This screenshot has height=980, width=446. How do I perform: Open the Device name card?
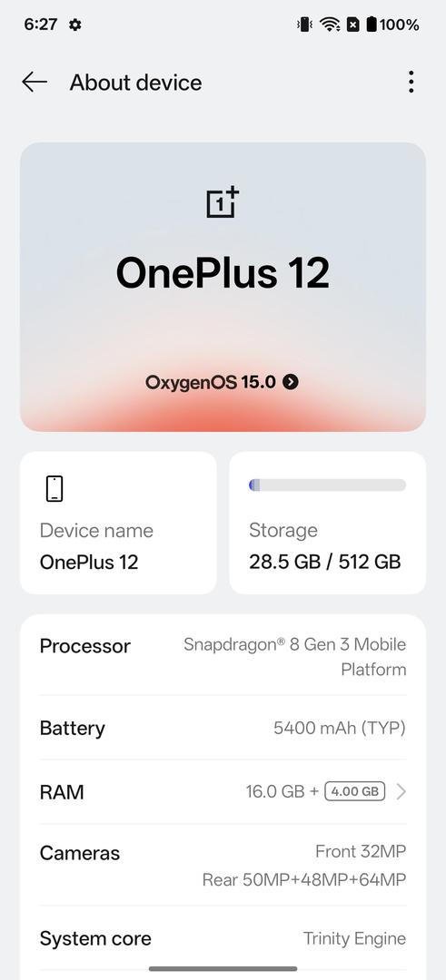coord(118,523)
